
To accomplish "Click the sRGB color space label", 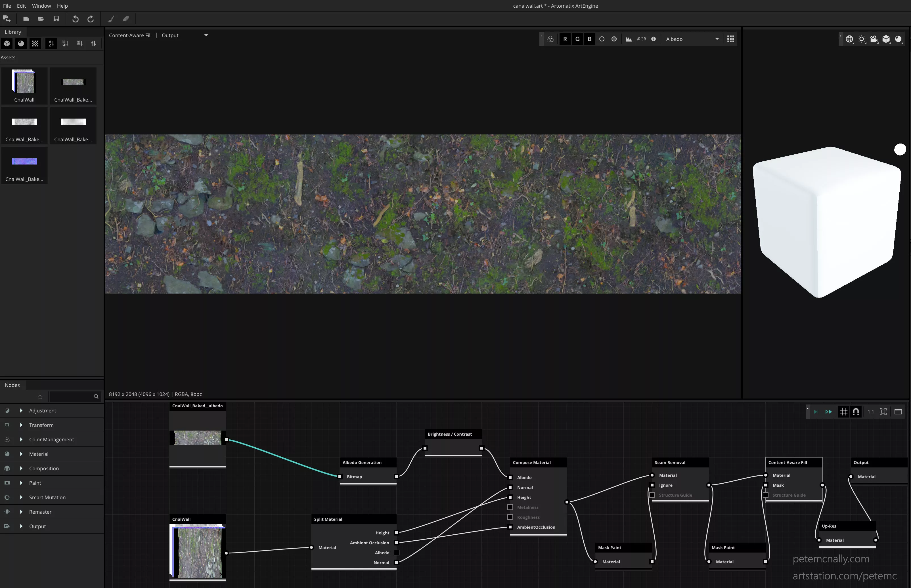I will point(641,39).
